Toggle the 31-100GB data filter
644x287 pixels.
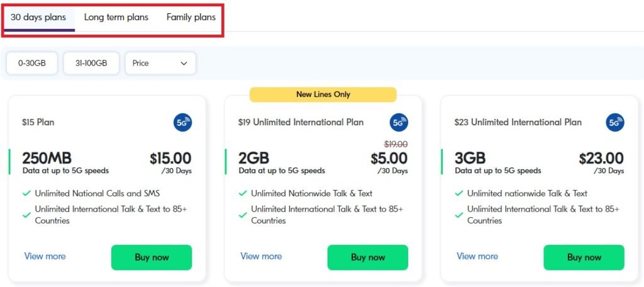point(91,64)
